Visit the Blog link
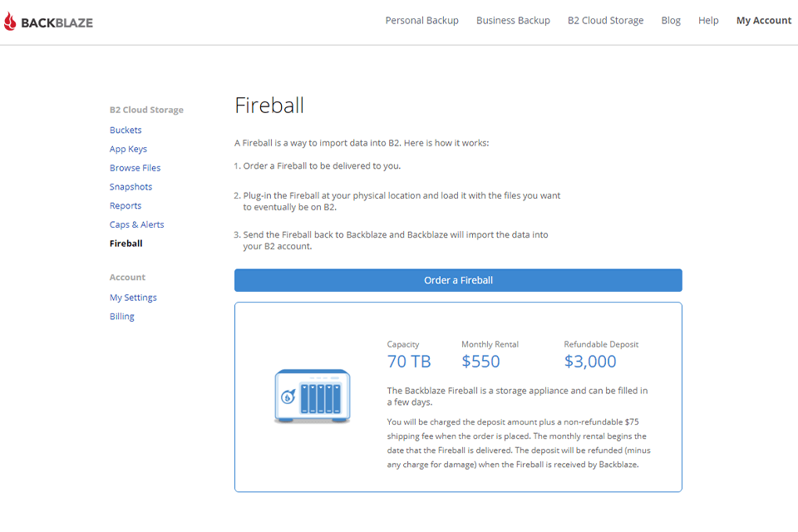Screen dimensions: 798x532 coord(670,21)
